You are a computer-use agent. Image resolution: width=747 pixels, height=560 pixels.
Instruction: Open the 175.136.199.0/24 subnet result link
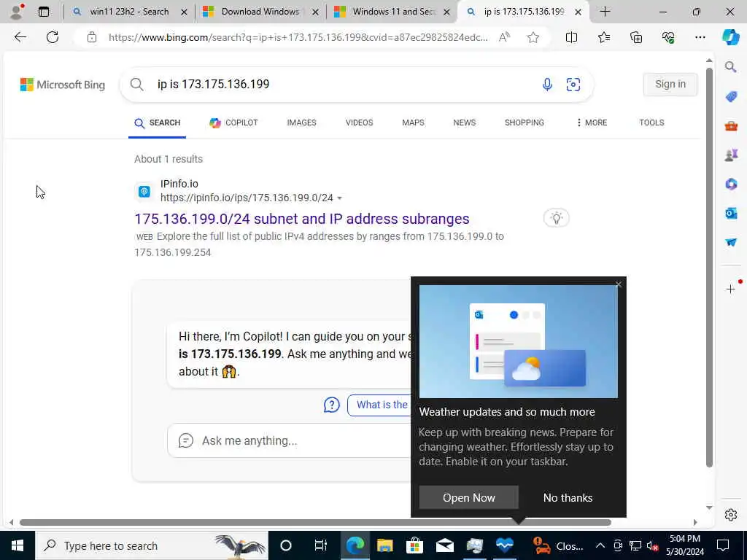tap(301, 219)
